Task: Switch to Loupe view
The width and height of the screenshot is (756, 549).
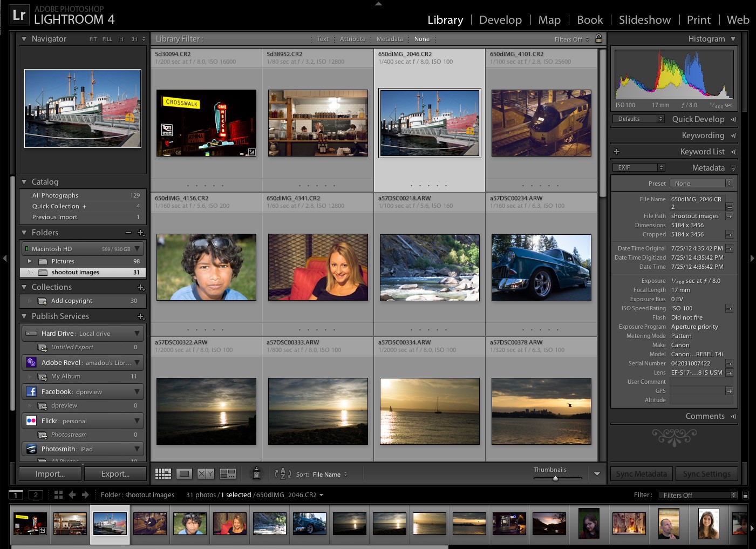Action: [x=184, y=473]
